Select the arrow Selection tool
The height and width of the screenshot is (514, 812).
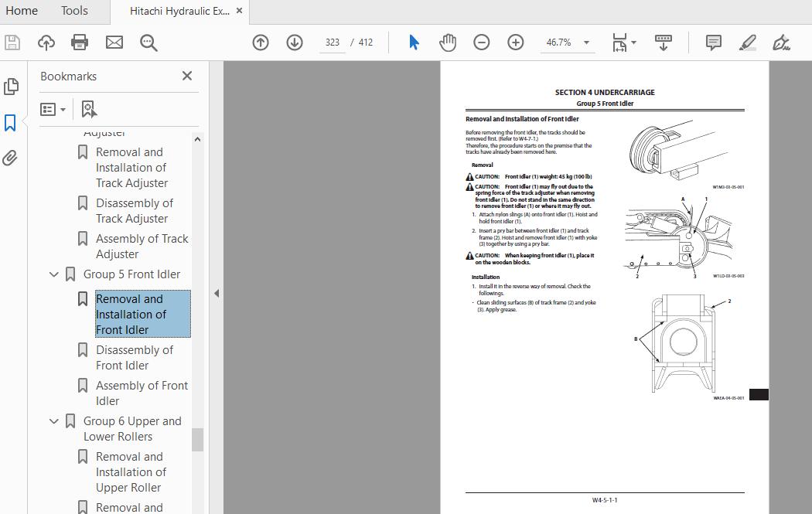point(414,43)
